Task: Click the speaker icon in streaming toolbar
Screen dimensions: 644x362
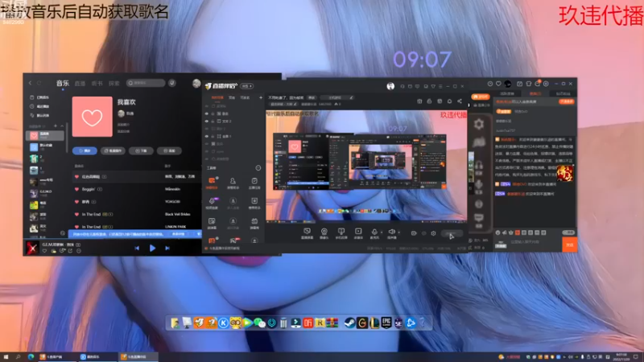Action: point(391,232)
